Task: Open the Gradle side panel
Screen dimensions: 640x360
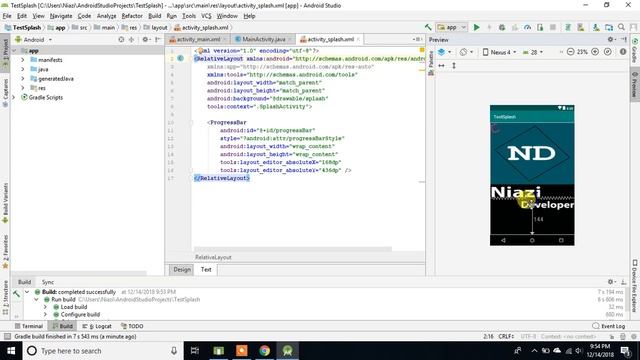Action: point(635,50)
